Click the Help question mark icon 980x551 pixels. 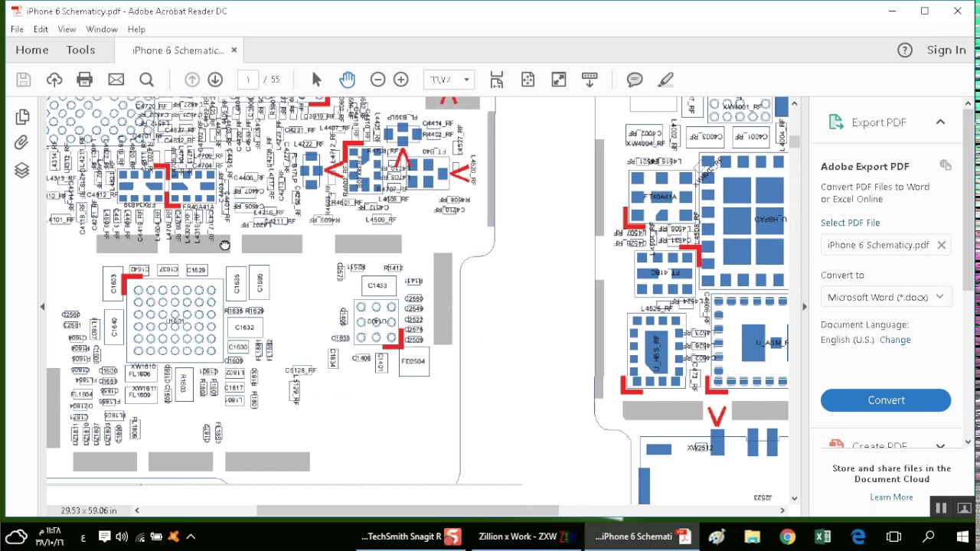[x=905, y=51]
